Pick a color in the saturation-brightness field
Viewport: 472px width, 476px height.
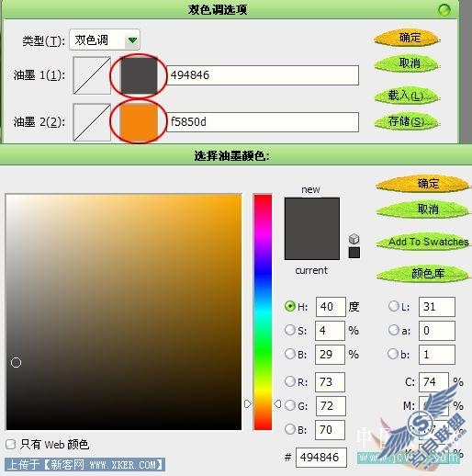click(124, 312)
